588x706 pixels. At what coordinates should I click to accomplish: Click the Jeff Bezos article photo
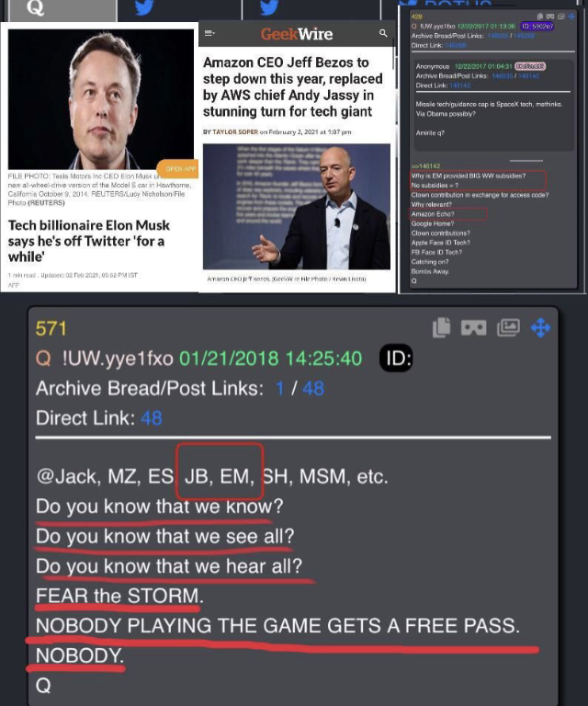pyautogui.click(x=297, y=207)
